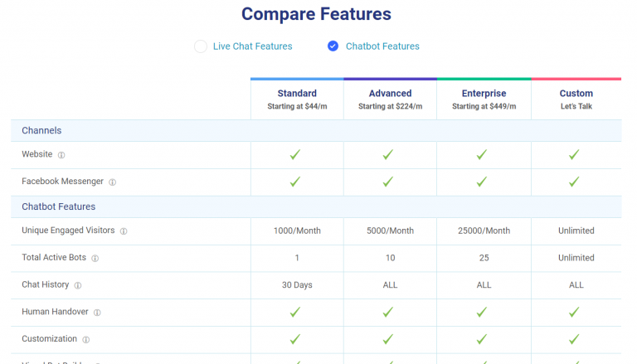The height and width of the screenshot is (364, 637).
Task: Click info icon next to Website
Action: [x=61, y=155]
